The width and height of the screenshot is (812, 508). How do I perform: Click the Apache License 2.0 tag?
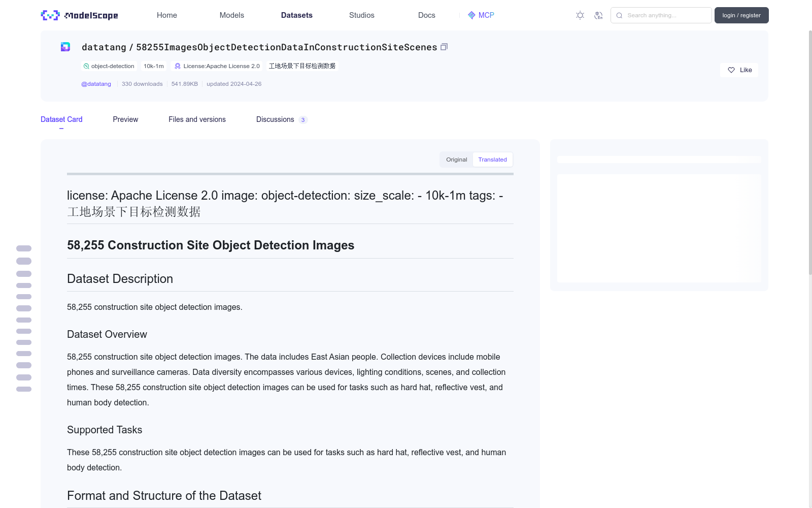[217, 66]
